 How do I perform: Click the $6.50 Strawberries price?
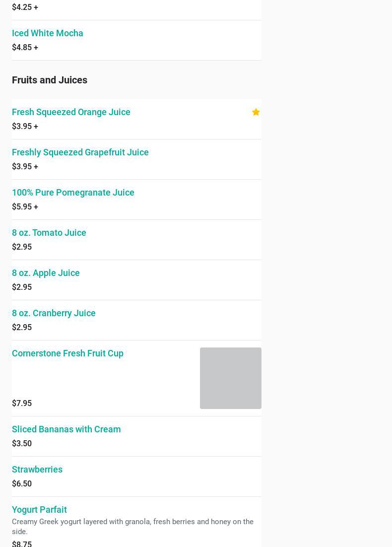pos(22,483)
